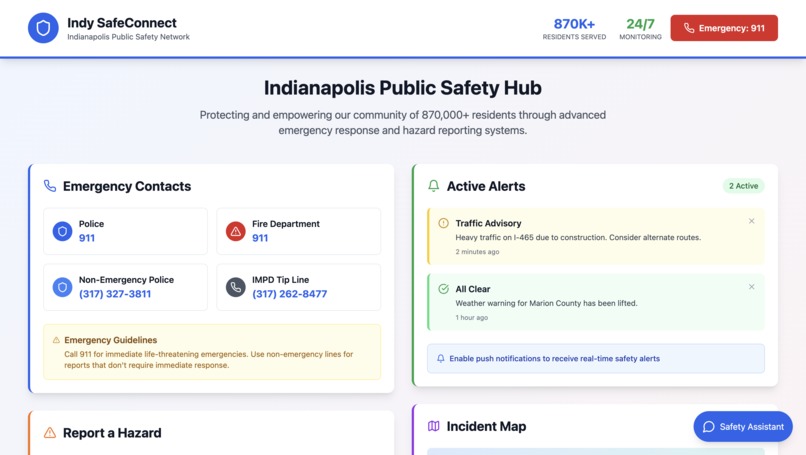Image resolution: width=806 pixels, height=455 pixels.
Task: Click the Active Alerts heading text
Action: coord(486,186)
